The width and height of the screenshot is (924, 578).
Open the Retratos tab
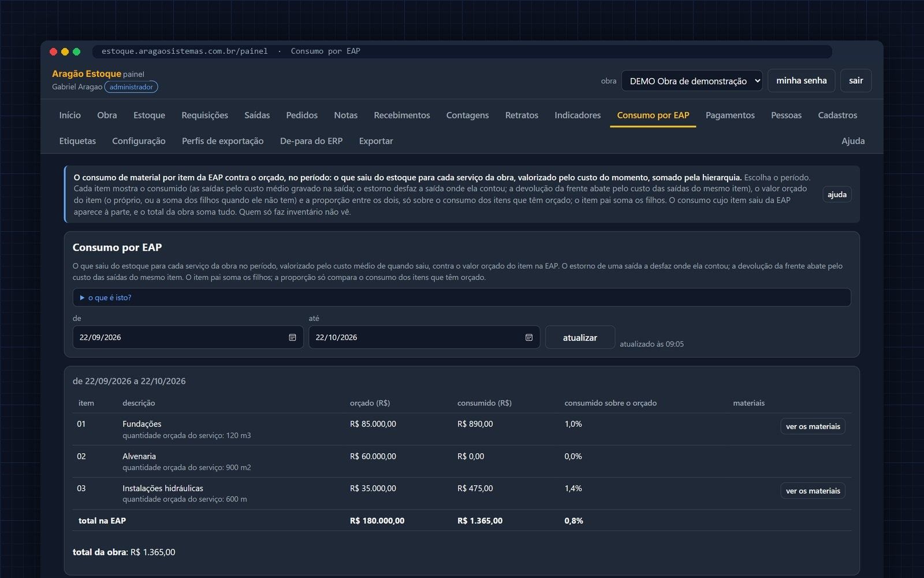pos(521,115)
